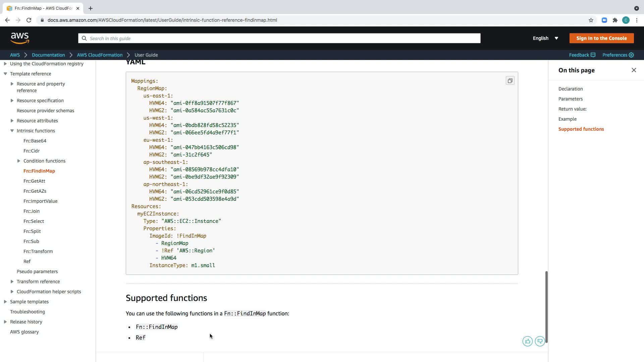Bookmark this page with star icon

pos(591,20)
